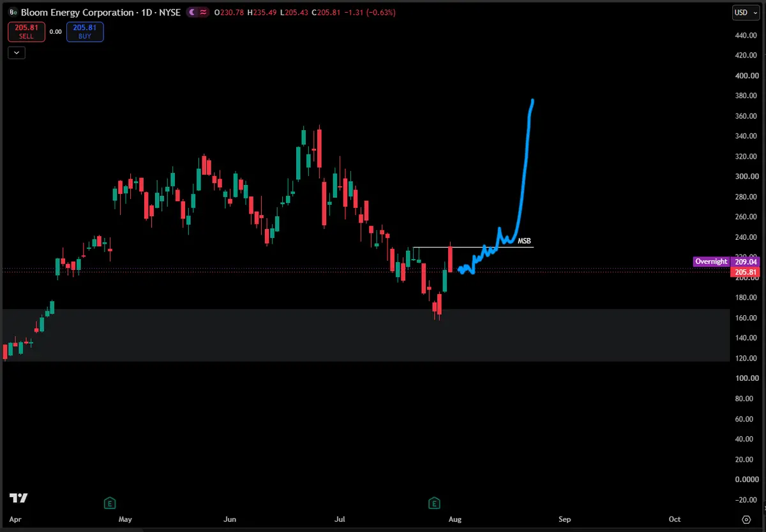Click the red 205.81 SELL button
766x532 pixels.
[26, 32]
